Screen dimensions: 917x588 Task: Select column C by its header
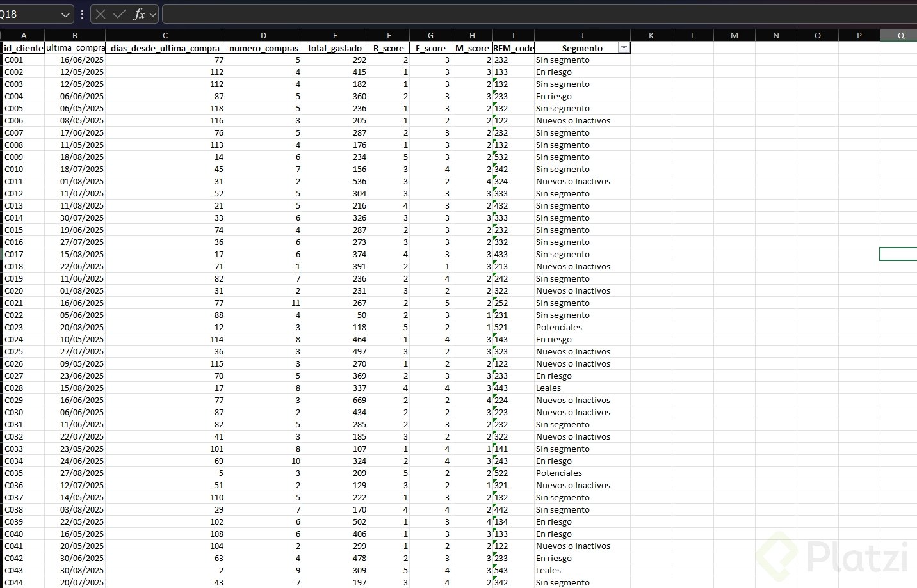click(165, 36)
